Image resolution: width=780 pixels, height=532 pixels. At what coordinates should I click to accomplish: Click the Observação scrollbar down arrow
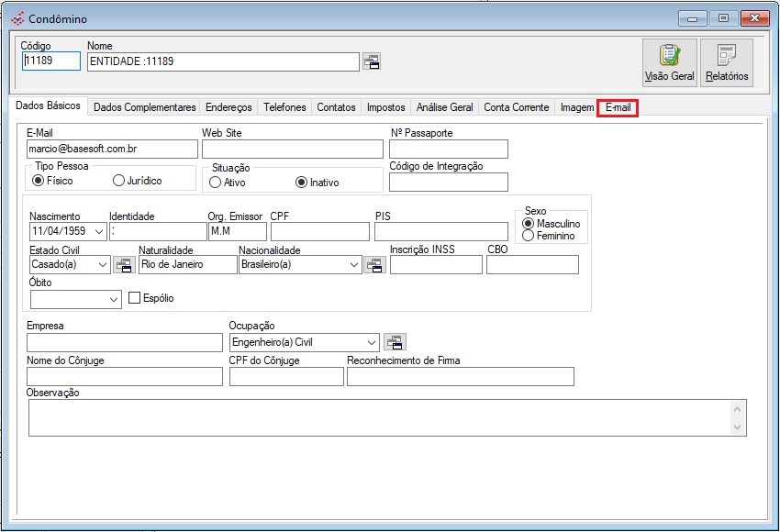737,427
